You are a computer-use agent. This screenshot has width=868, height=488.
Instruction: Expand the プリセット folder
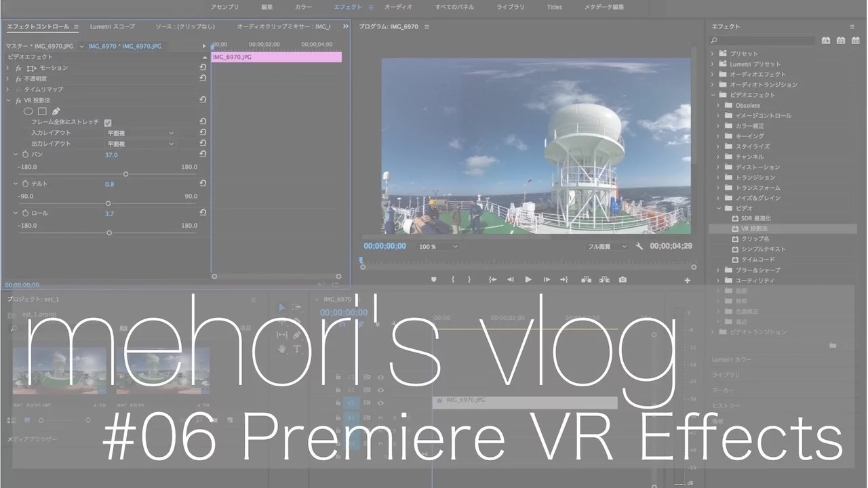(x=713, y=54)
